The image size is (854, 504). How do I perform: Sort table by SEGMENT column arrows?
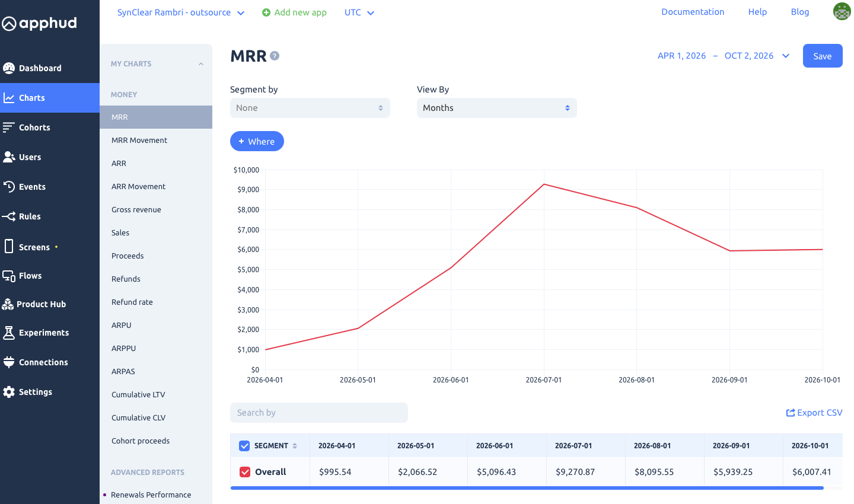pyautogui.click(x=295, y=446)
